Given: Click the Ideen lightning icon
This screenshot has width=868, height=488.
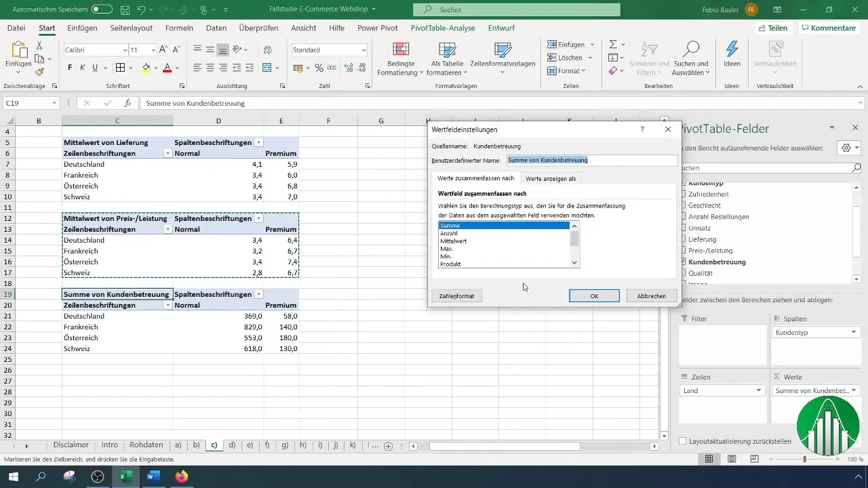Looking at the screenshot, I should 732,54.
